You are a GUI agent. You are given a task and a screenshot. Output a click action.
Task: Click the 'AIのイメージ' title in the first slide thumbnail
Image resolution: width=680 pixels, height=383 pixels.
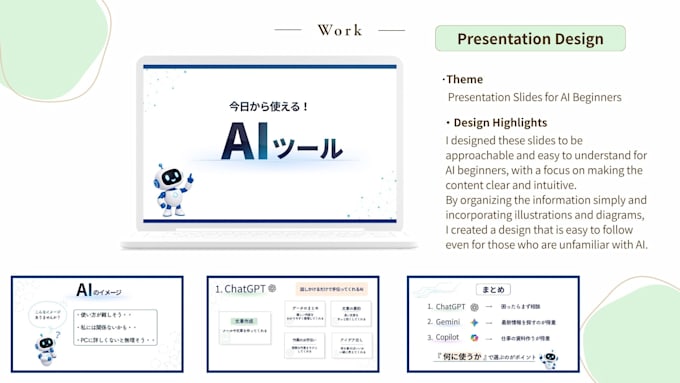pyautogui.click(x=98, y=290)
